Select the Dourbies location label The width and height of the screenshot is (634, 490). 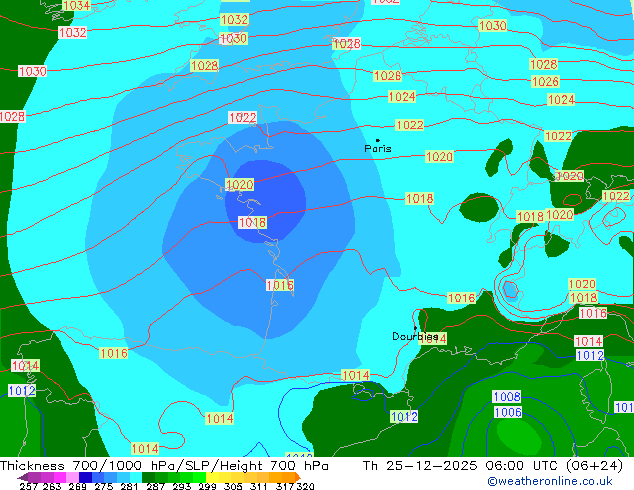point(415,336)
